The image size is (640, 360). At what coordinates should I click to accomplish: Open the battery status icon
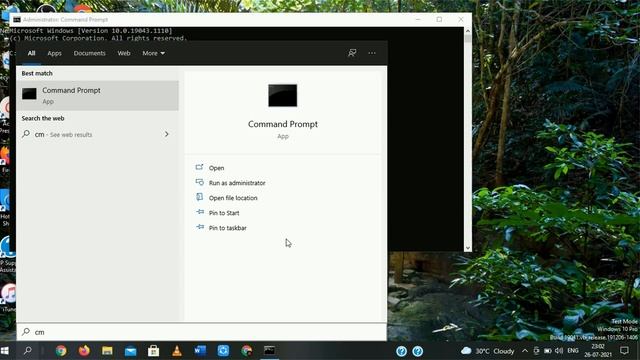tap(548, 351)
